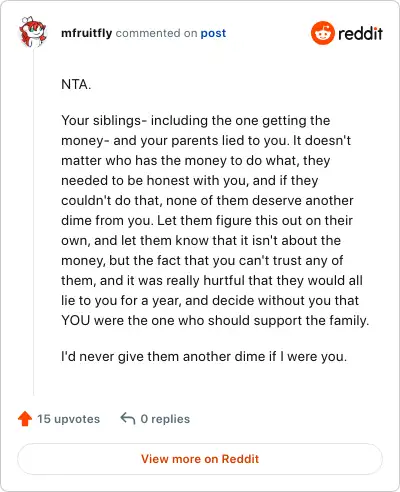Click the line starting "dime from you. Let them"
Screen dimensions: 400x492
[207, 220]
